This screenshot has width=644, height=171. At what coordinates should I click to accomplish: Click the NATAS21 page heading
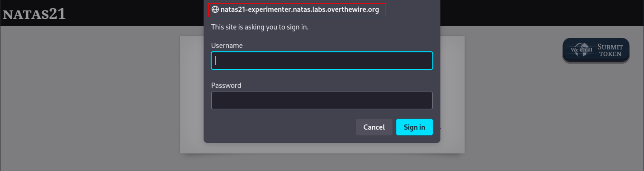[34, 14]
